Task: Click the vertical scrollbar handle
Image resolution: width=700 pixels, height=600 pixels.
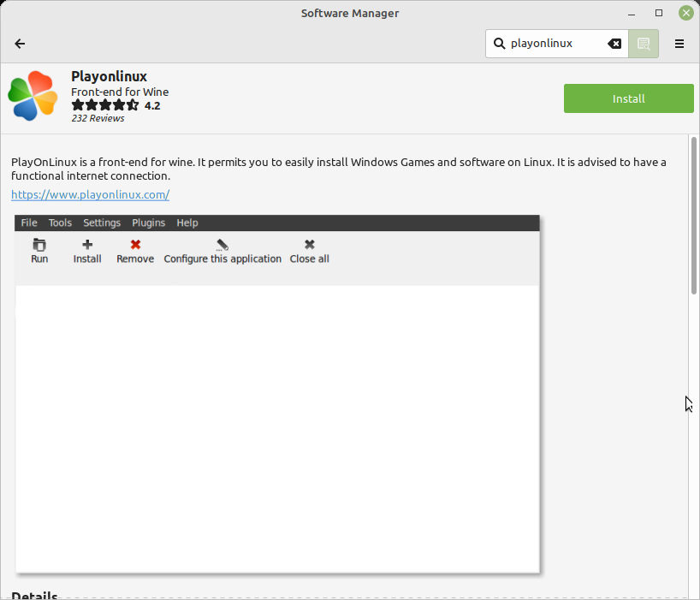Action: click(693, 216)
